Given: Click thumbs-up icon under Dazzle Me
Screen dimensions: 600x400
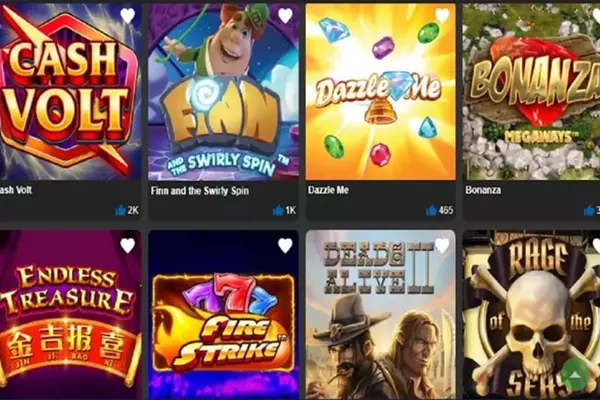Looking at the screenshot, I should pyautogui.click(x=432, y=210).
